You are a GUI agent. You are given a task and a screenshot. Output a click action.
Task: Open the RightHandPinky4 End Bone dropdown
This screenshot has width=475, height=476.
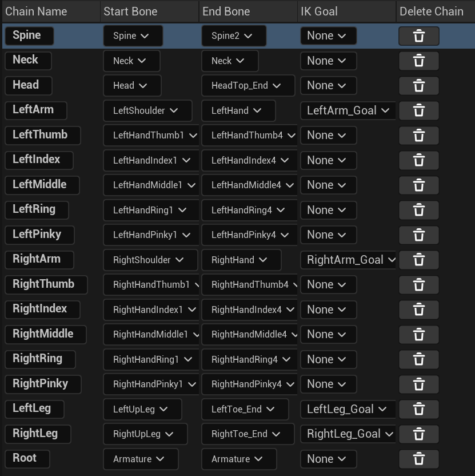249,384
